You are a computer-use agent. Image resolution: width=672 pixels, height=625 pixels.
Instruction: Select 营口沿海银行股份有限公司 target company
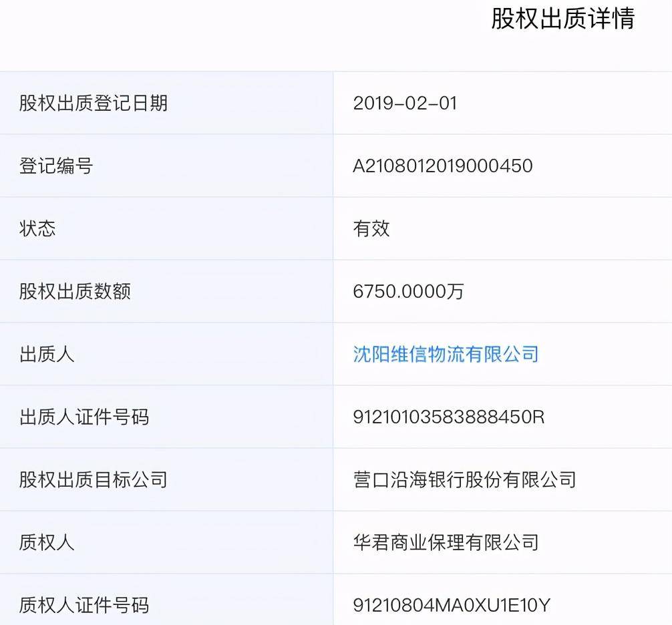click(464, 479)
